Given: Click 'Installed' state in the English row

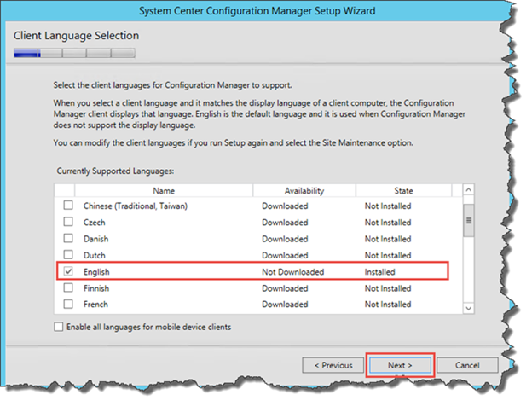Looking at the screenshot, I should (379, 272).
